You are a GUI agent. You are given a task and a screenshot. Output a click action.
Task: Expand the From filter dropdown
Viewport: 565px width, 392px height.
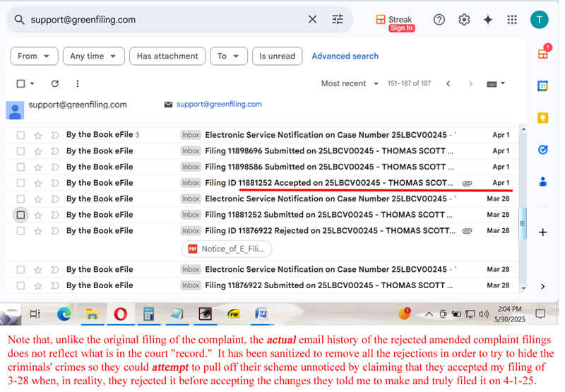click(34, 57)
